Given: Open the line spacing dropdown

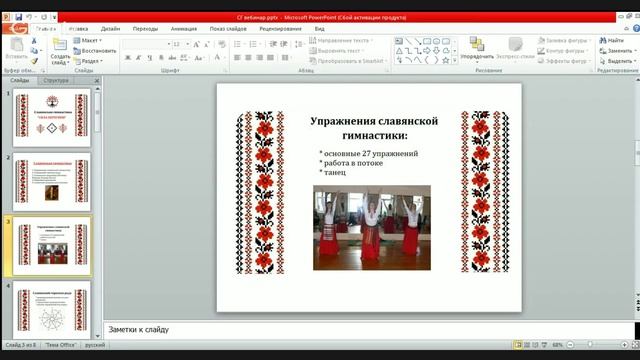Looking at the screenshot, I should point(300,44).
